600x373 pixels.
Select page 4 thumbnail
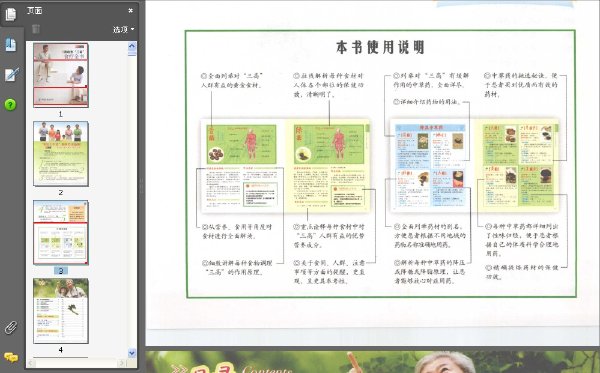(x=61, y=311)
